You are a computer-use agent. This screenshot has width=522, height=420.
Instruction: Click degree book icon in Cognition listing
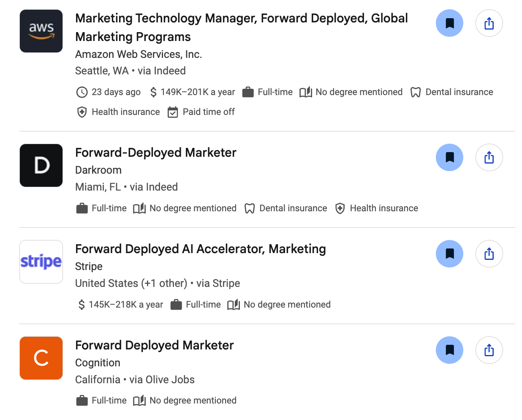click(x=139, y=401)
